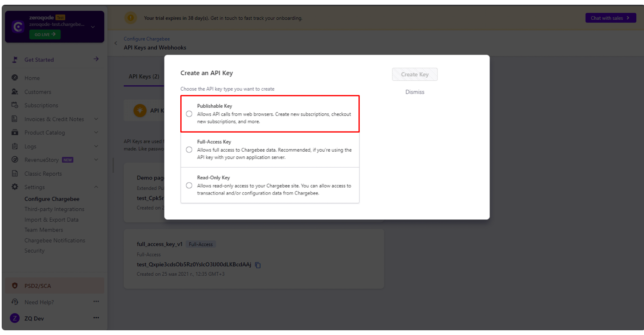Click the Home dashboard icon

pos(15,78)
